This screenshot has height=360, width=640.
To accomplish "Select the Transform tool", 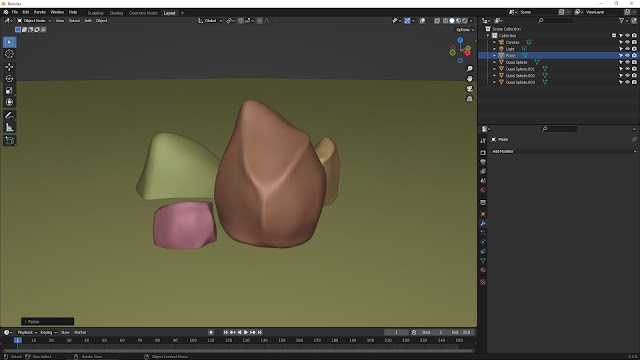I will click(x=9, y=102).
